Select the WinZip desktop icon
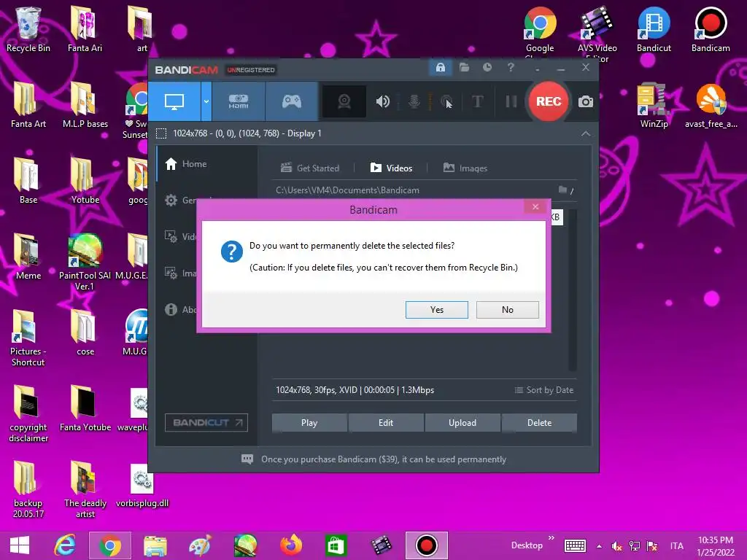The image size is (747, 560). [654, 106]
